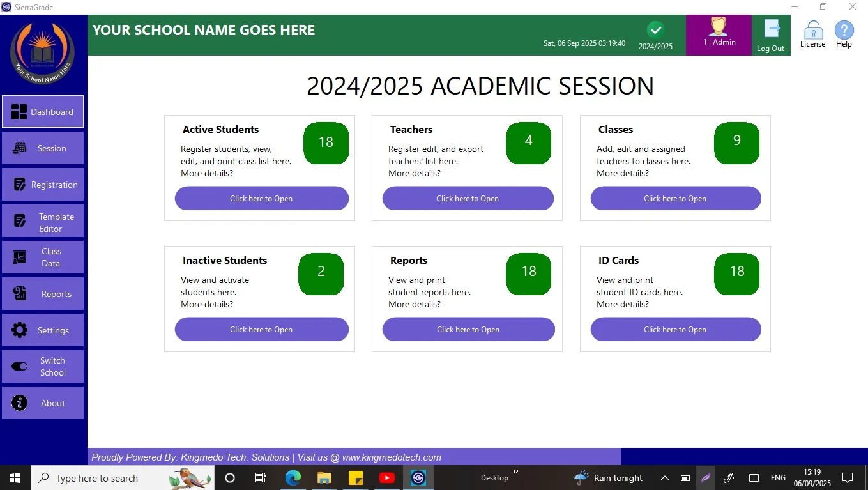Image resolution: width=868 pixels, height=490 pixels.
Task: Click the Windows Start button
Action: pos(15,478)
